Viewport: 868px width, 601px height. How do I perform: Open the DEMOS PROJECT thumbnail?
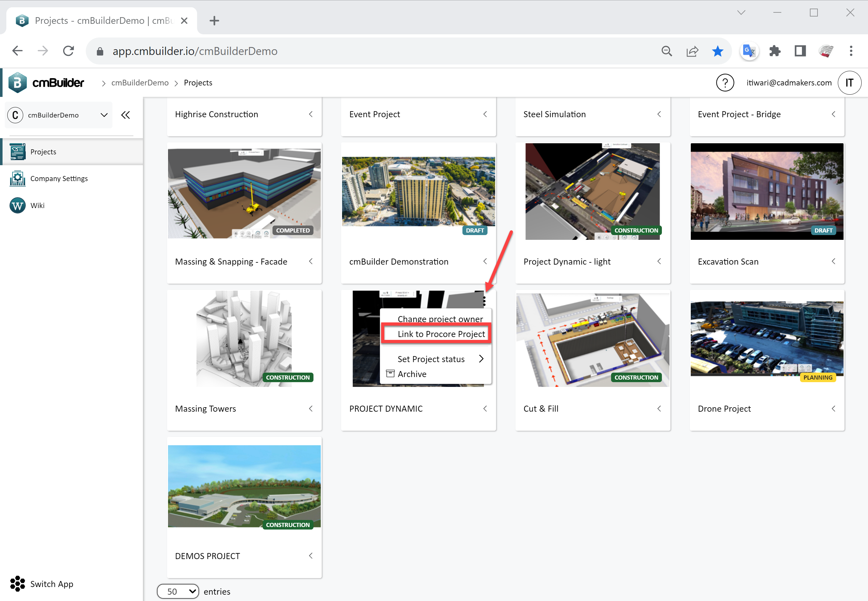click(x=244, y=486)
